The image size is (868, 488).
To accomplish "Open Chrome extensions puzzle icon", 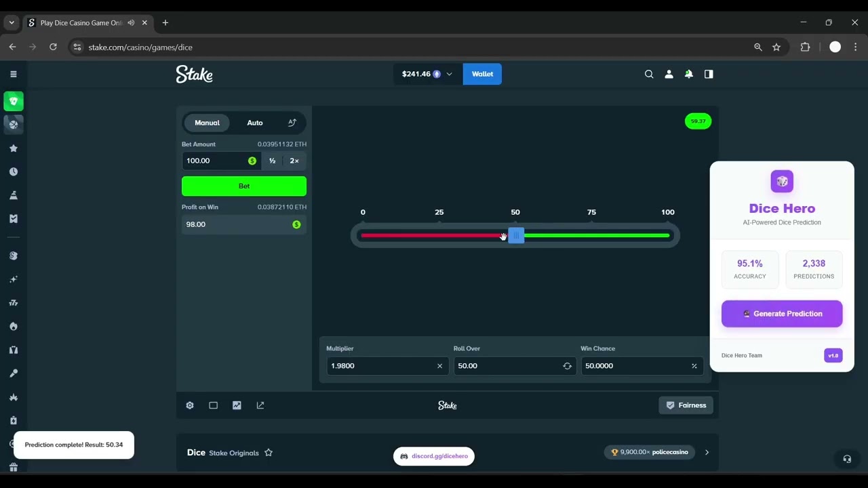I will point(806,47).
